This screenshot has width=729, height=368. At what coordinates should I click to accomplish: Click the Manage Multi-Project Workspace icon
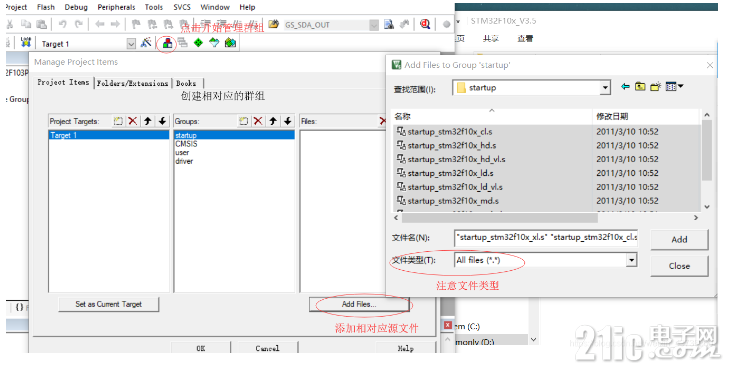(x=183, y=43)
